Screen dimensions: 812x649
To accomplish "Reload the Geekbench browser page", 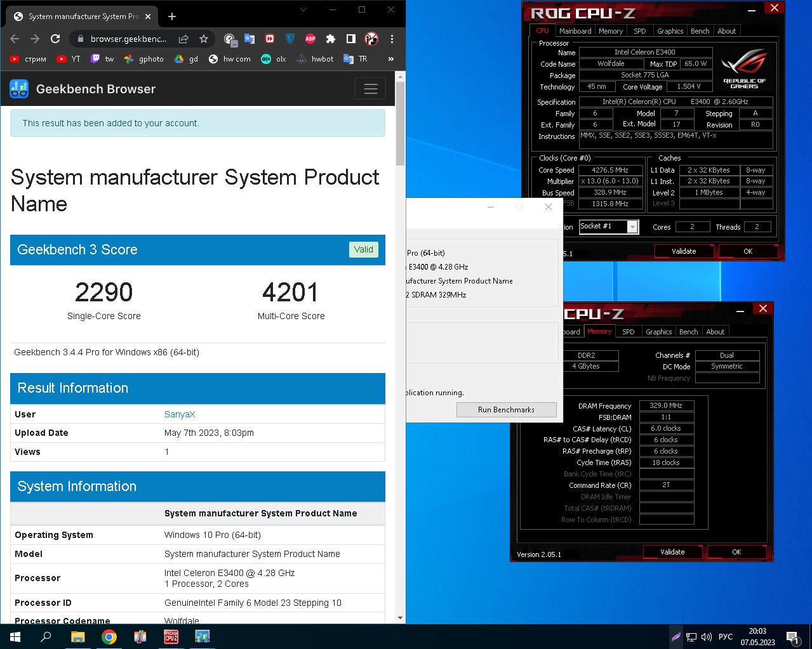I will click(55, 39).
